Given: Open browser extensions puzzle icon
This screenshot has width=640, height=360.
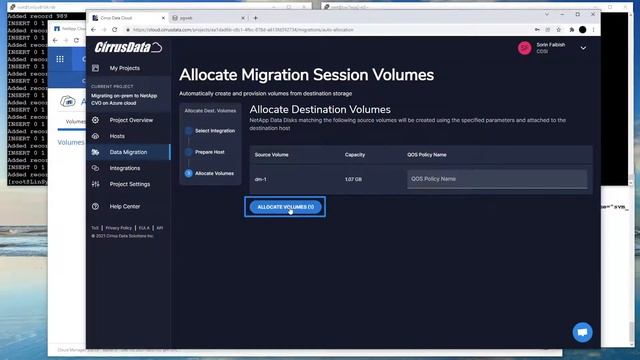Looking at the screenshot, I should pyautogui.click(x=572, y=30).
